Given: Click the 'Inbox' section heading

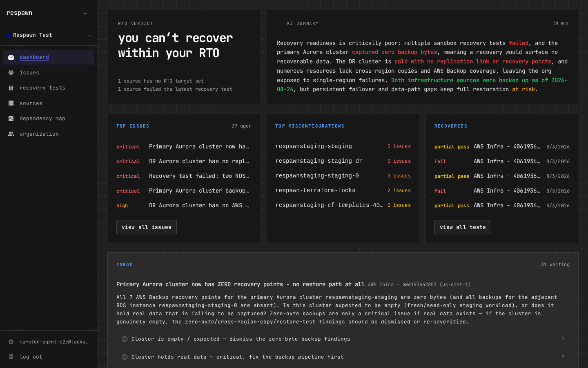Looking at the screenshot, I should tap(125, 265).
